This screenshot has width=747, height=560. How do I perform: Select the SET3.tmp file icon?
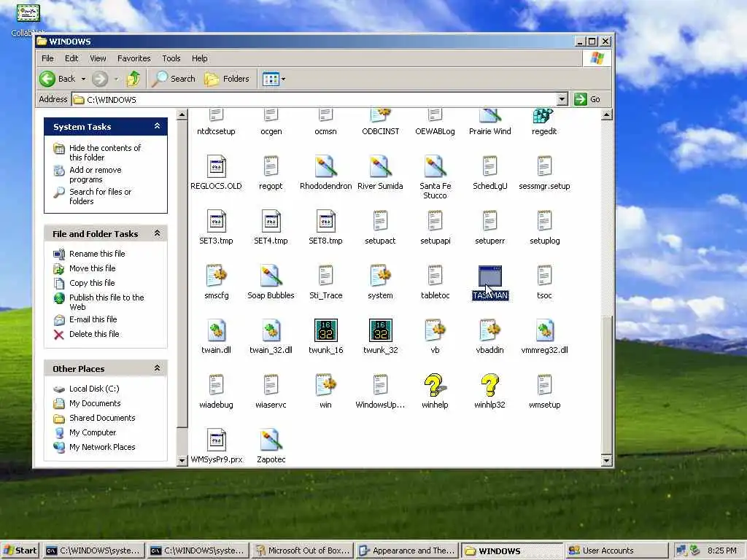(x=216, y=222)
